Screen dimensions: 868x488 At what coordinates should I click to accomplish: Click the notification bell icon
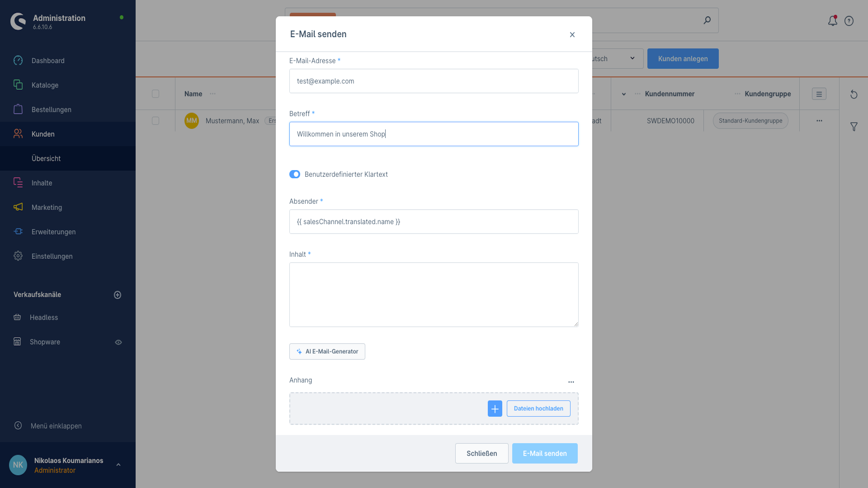832,21
